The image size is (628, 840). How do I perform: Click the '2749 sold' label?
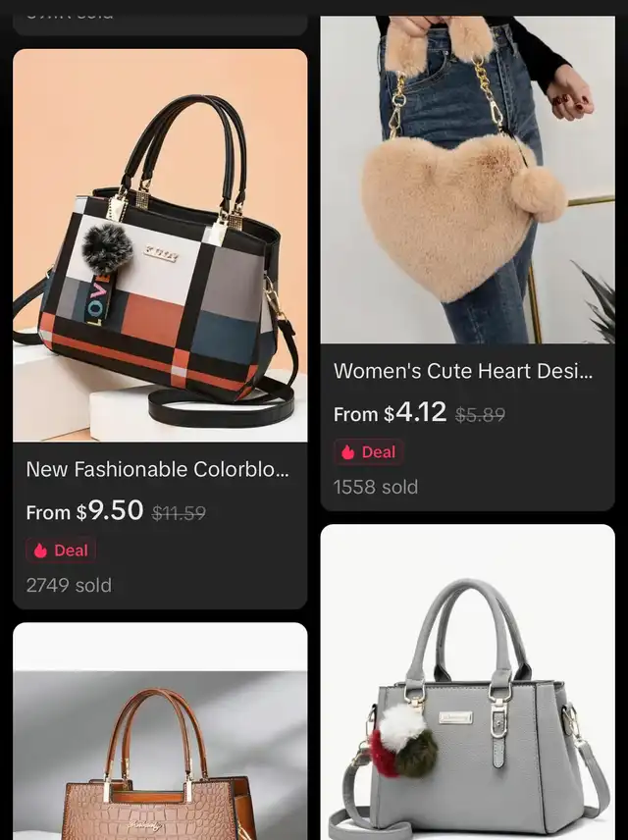click(69, 585)
